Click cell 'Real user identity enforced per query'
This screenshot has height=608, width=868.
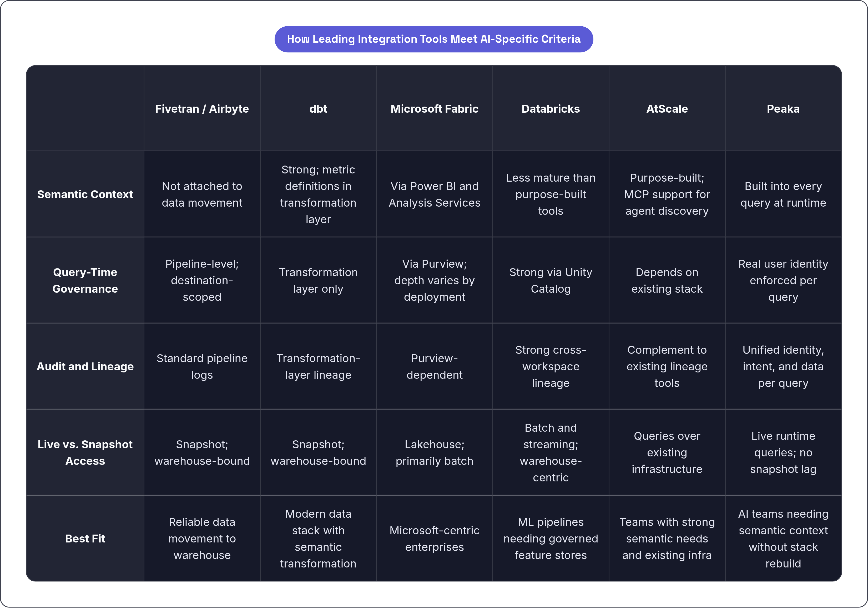pyautogui.click(x=783, y=280)
